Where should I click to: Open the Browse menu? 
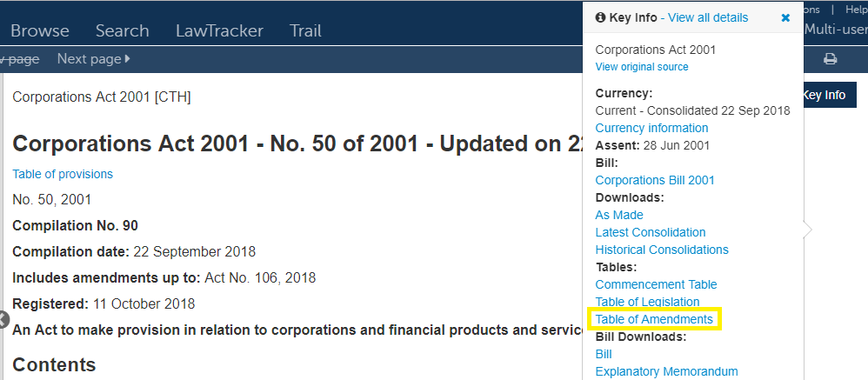coord(40,30)
